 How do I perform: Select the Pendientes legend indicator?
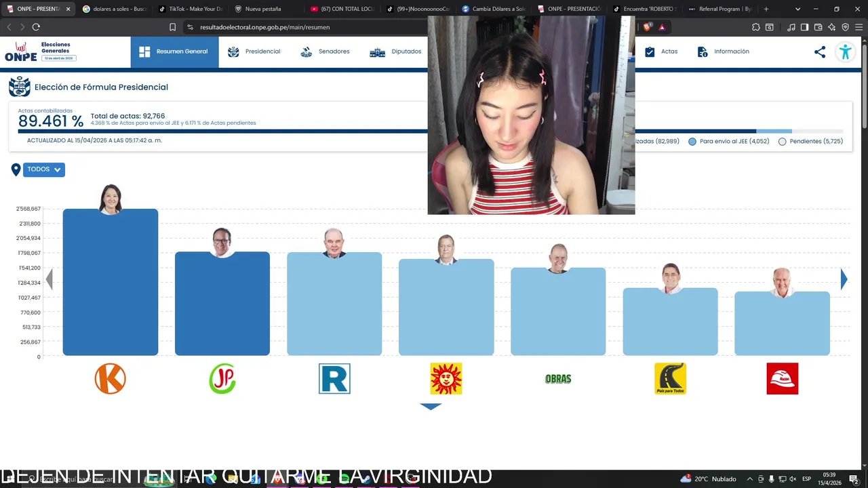[782, 142]
